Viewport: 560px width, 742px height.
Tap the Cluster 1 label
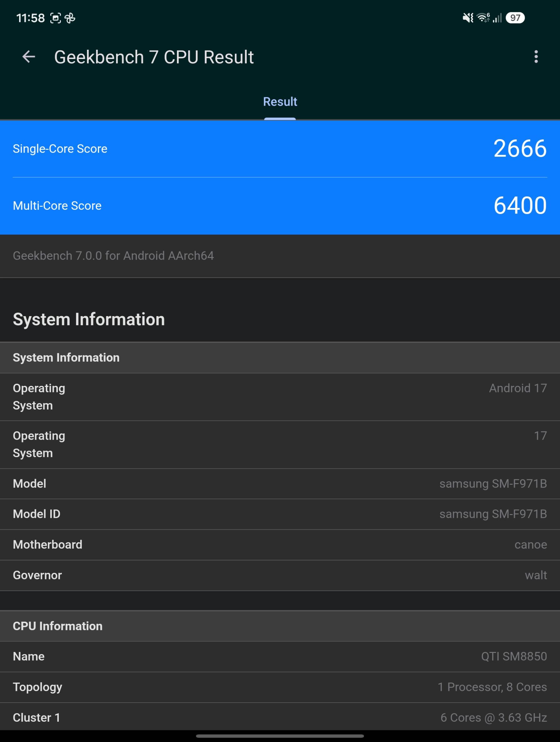point(37,718)
